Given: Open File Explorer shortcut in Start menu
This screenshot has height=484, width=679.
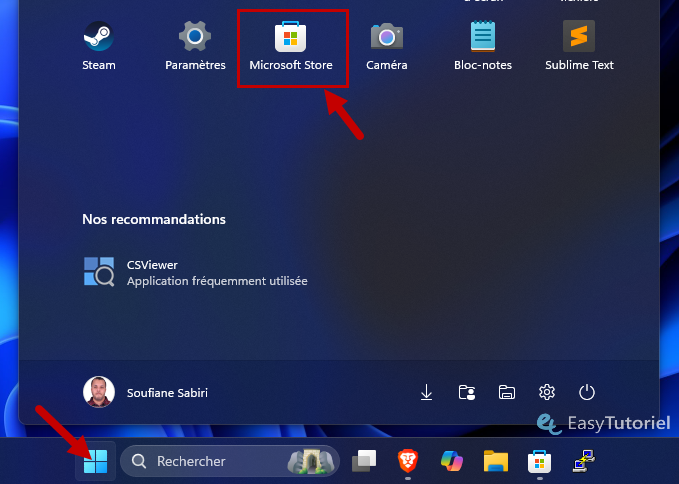Looking at the screenshot, I should [507, 392].
